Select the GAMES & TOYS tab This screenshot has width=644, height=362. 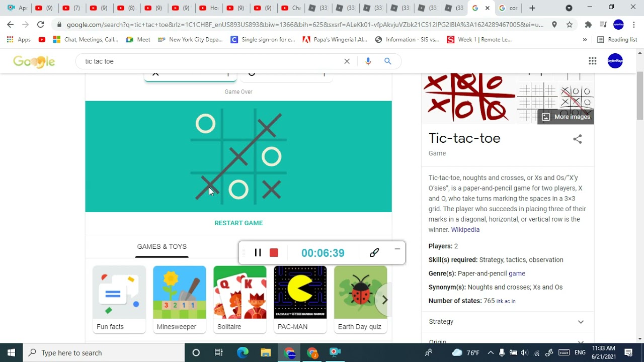click(162, 247)
